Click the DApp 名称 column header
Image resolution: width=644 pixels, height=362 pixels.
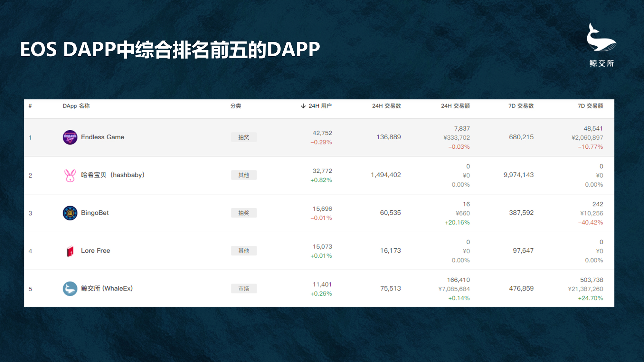point(76,106)
